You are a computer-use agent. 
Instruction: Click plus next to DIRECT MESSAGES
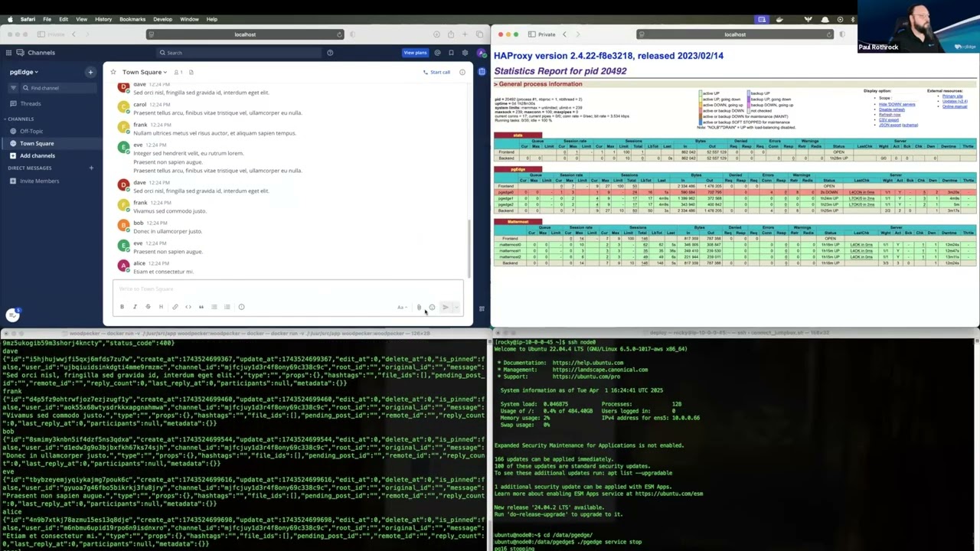coord(90,168)
